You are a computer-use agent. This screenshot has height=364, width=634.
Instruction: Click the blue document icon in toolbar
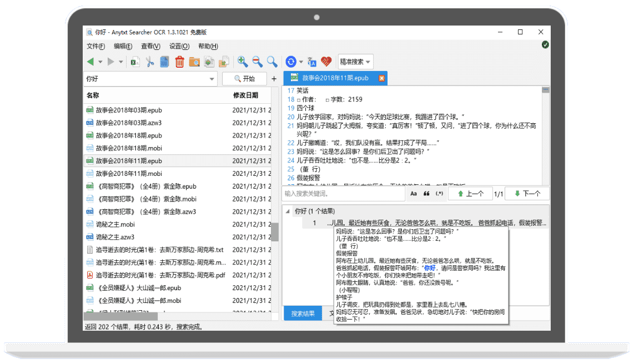[164, 62]
